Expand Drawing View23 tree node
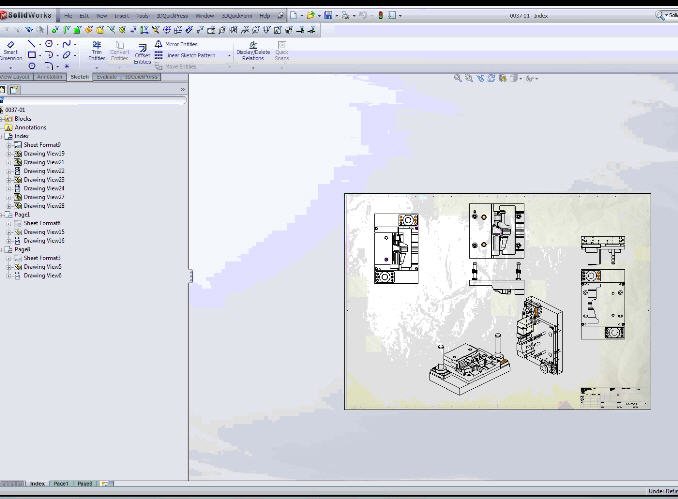The height and width of the screenshot is (499, 678). (x=9, y=180)
